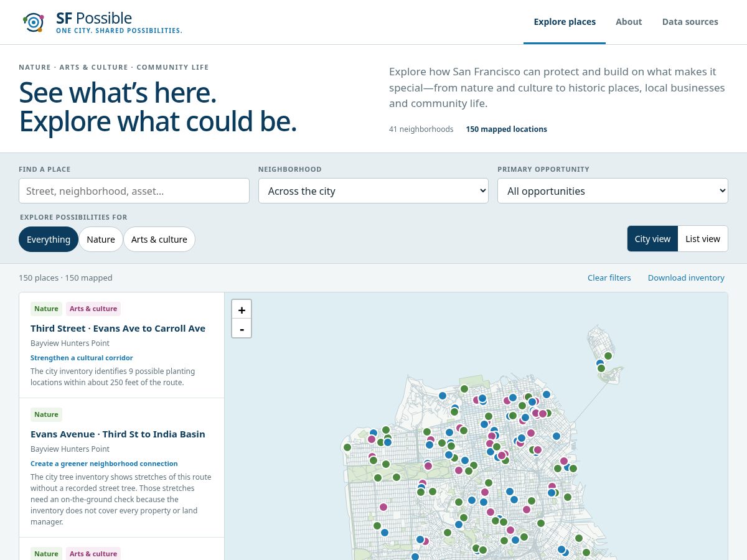The height and width of the screenshot is (560, 747).
Task: Click the Nature tag on Third Street card
Action: 46,309
